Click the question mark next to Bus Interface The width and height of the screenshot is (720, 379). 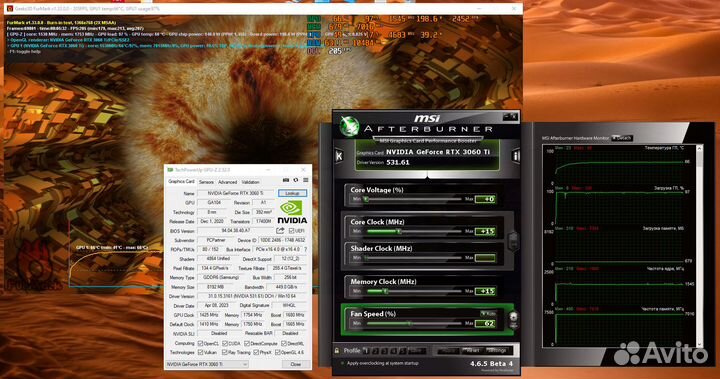pyautogui.click(x=305, y=249)
